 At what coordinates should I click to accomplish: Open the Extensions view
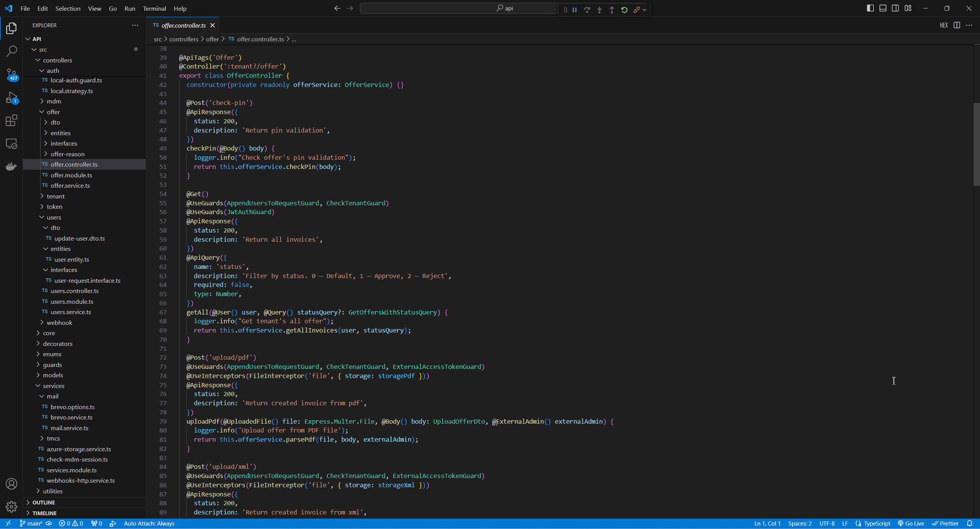(11, 121)
